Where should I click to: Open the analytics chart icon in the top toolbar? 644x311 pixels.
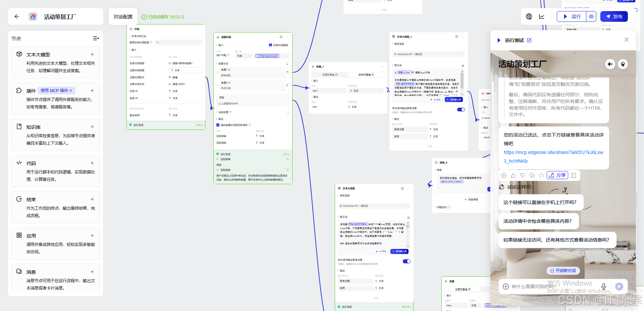point(542,16)
